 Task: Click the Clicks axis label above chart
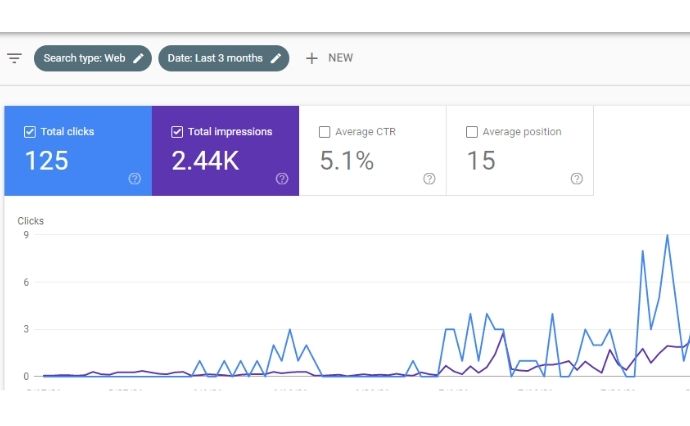(x=31, y=221)
